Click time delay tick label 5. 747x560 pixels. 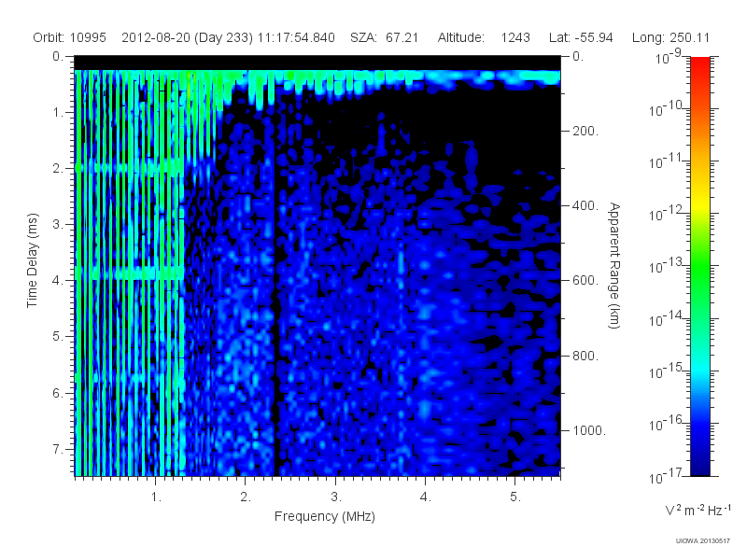[58, 337]
